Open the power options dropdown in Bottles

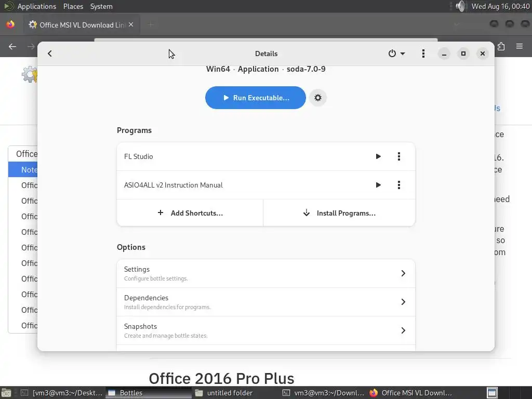tap(396, 54)
